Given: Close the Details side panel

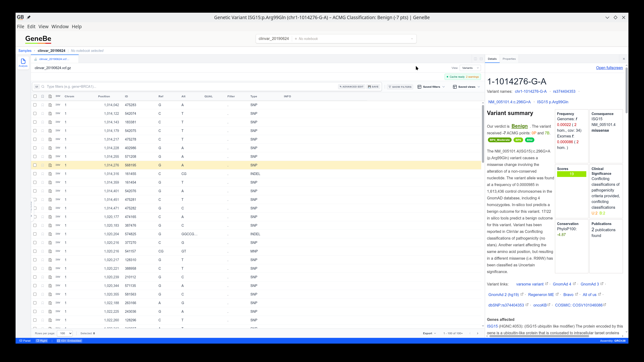Looking at the screenshot, I should click(624, 59).
